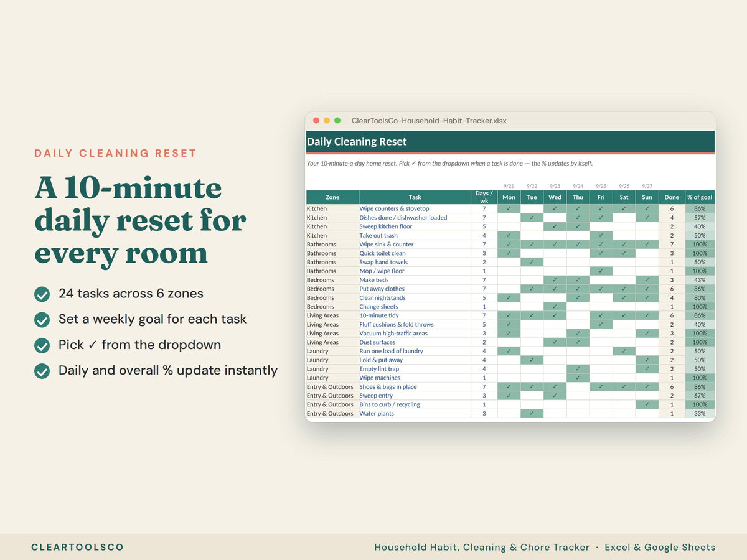The height and width of the screenshot is (560, 747).
Task: Select the 'Shoes & bags in place' task link
Action: pos(388,387)
